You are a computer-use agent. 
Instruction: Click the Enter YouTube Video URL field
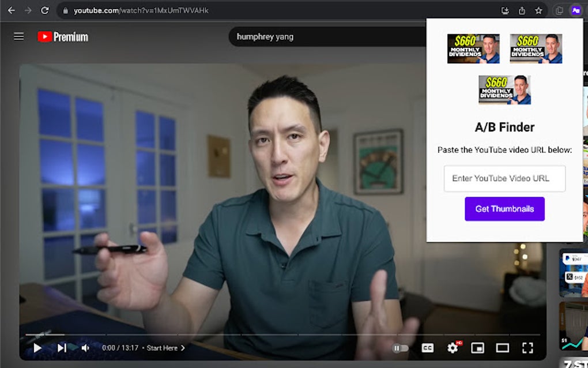point(504,178)
